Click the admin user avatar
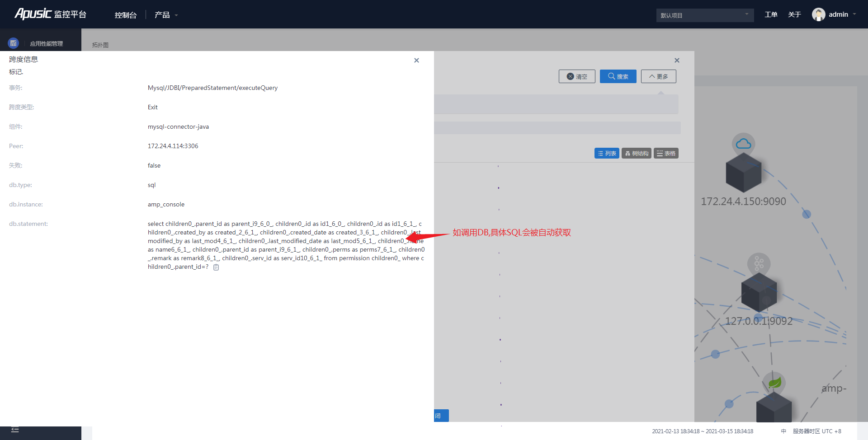 pyautogui.click(x=818, y=14)
